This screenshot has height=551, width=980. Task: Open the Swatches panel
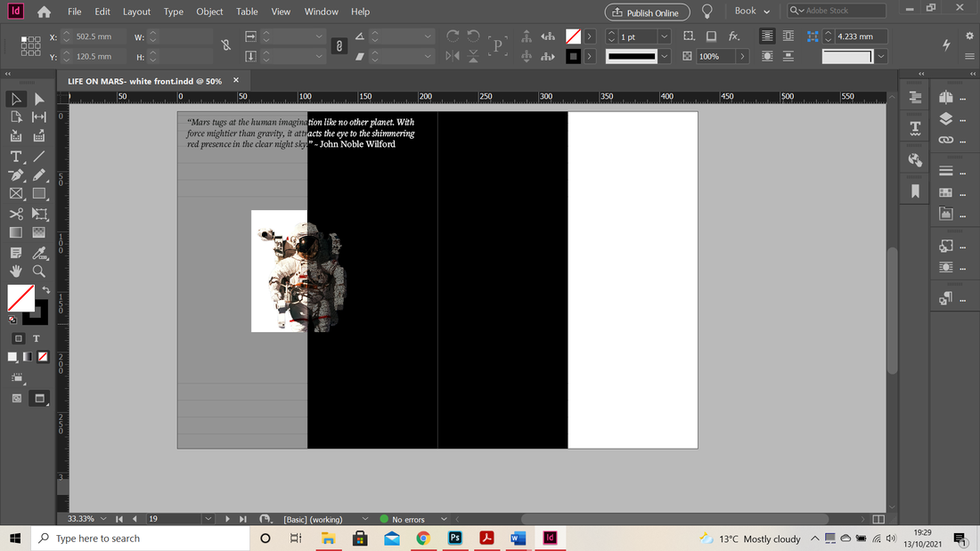click(945, 192)
